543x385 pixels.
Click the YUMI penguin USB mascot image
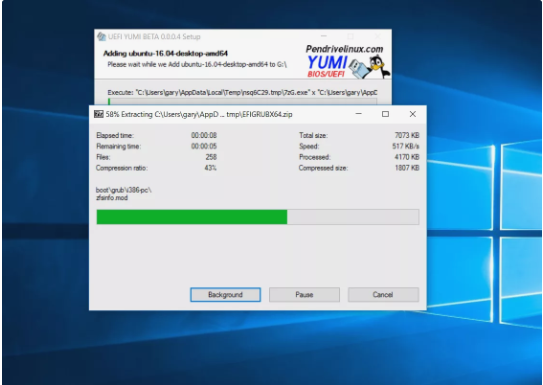pyautogui.click(x=370, y=66)
